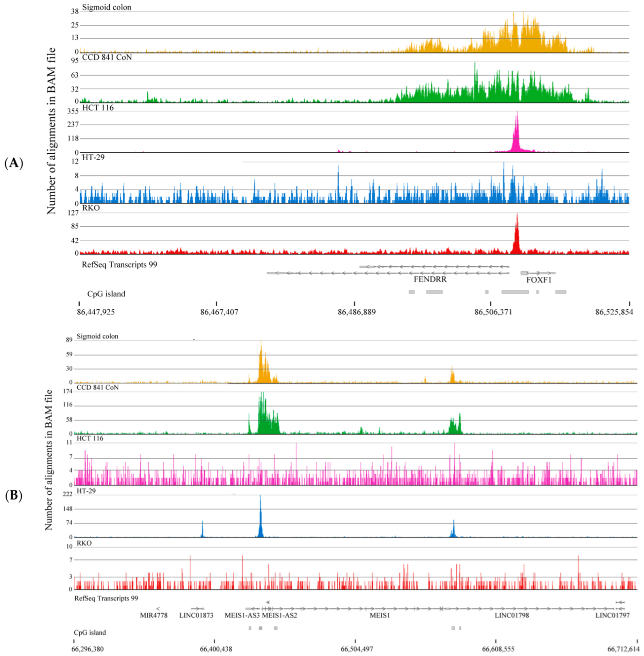This screenshot has width=644, height=656.
Task: Click the Sigmoid colon track title in panel A
Action: pos(106,7)
